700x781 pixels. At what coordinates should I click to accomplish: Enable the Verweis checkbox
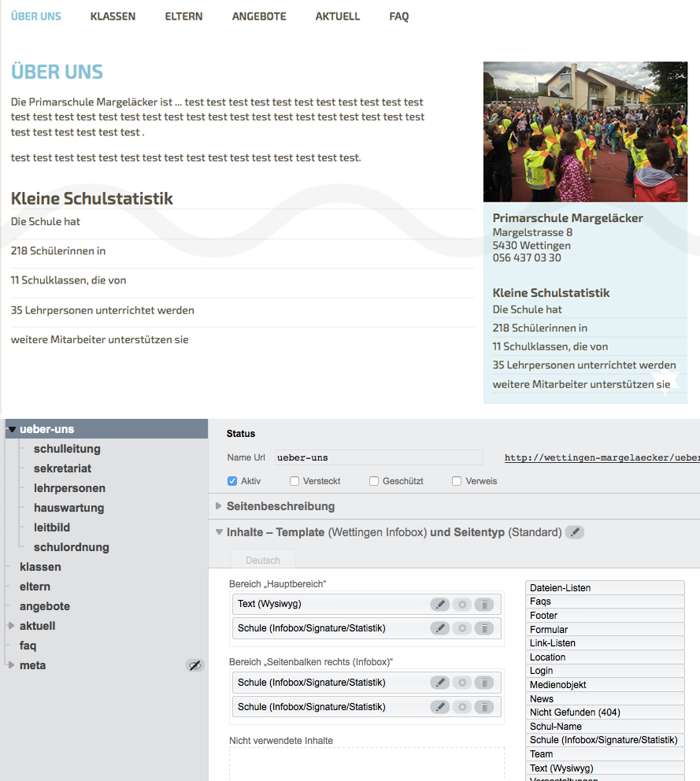pos(457,481)
